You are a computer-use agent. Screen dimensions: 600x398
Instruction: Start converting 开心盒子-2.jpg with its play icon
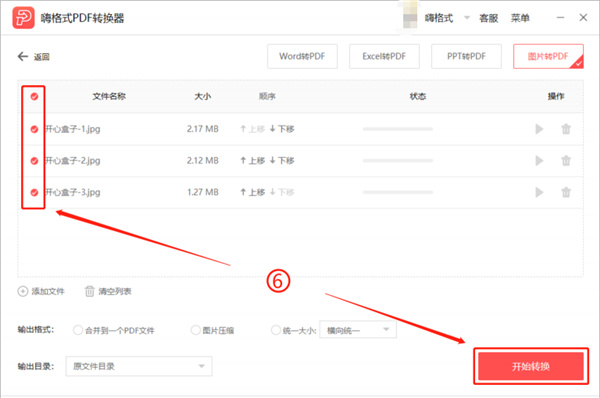pos(539,160)
